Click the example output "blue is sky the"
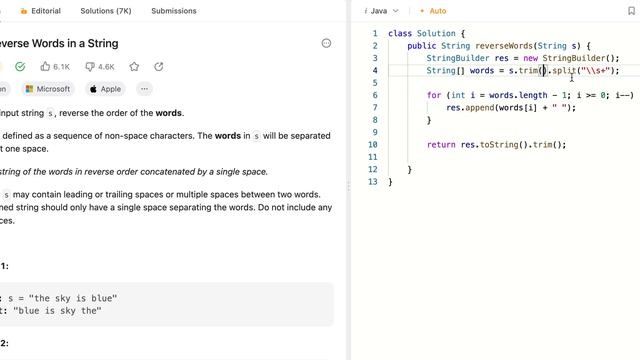Image resolution: width=640 pixels, height=360 pixels. click(x=57, y=311)
